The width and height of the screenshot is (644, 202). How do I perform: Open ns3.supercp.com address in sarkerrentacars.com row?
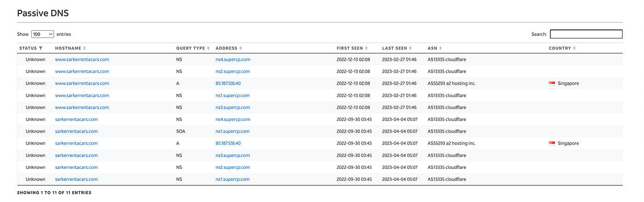tap(233, 155)
